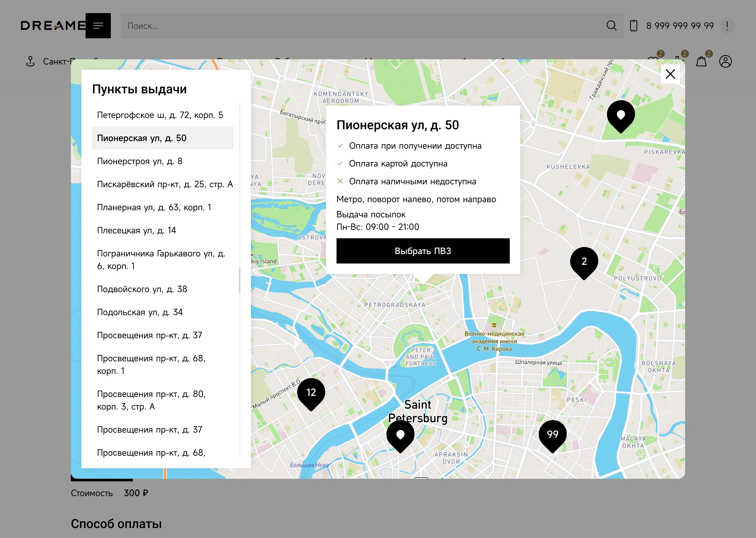Click Пионерская ул., д. 50 in list
The image size is (756, 538).
[142, 138]
